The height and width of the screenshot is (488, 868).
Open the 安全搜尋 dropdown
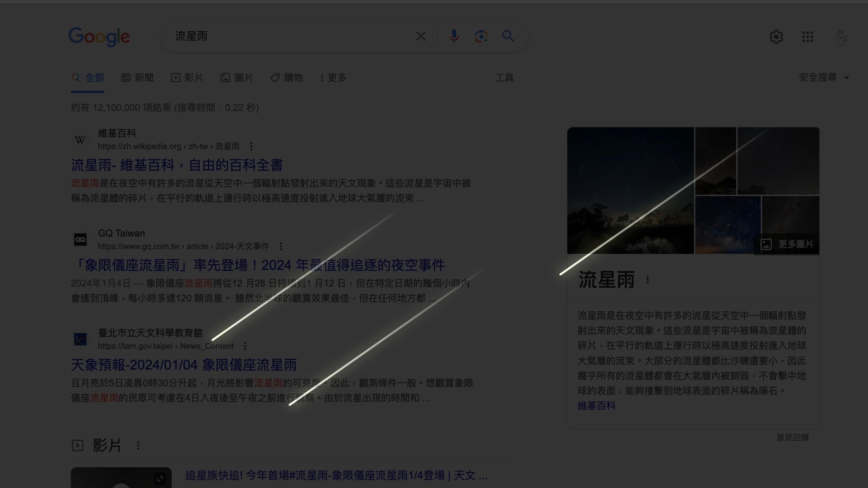pos(824,78)
